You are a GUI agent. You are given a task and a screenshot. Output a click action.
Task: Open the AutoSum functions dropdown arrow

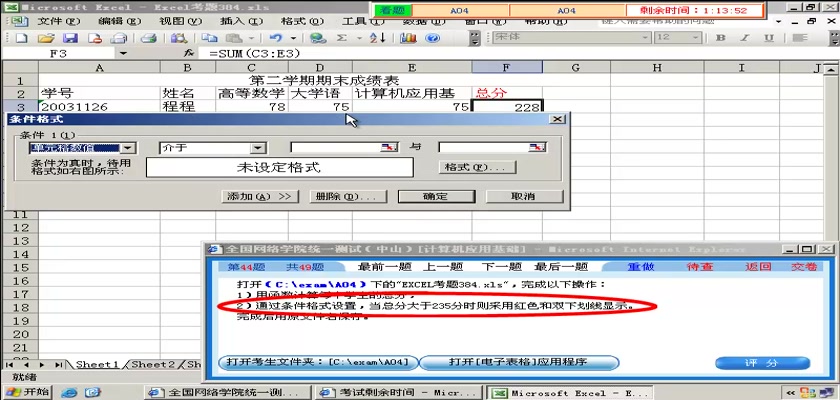pos(359,38)
